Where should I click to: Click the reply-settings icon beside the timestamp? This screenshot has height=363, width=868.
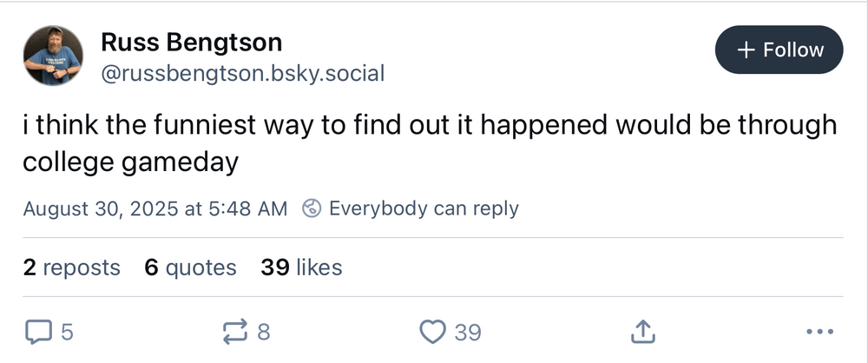pyautogui.click(x=312, y=208)
